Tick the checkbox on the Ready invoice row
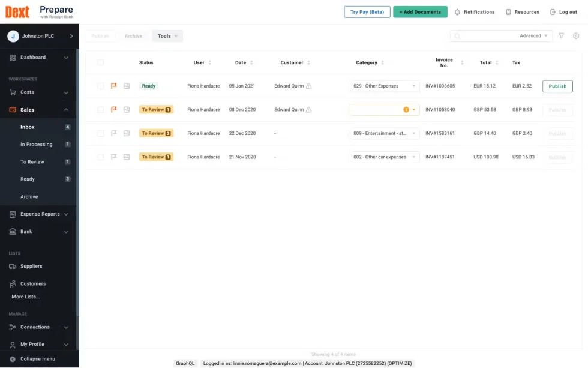The width and height of the screenshot is (588, 368). 100,85
